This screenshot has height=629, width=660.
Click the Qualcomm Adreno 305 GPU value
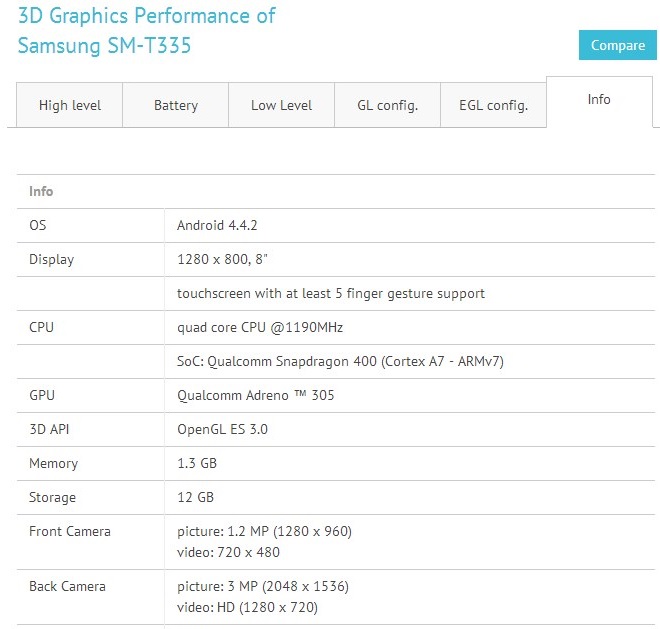(255, 395)
